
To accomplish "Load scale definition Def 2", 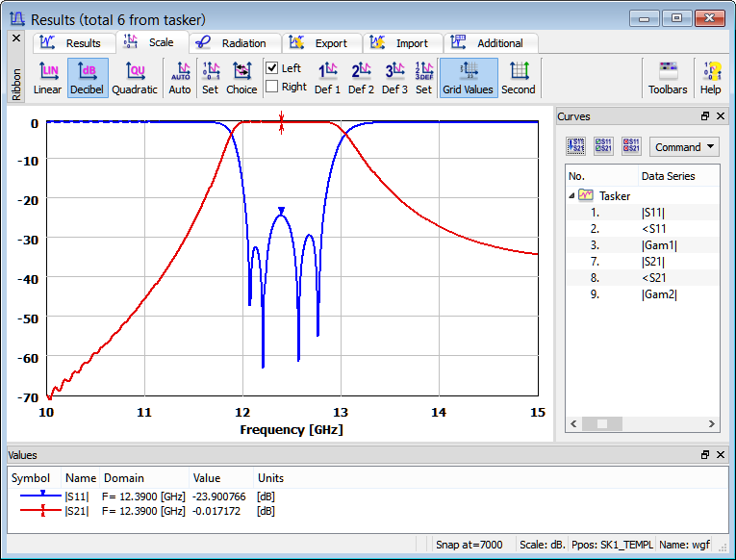I will (x=361, y=77).
